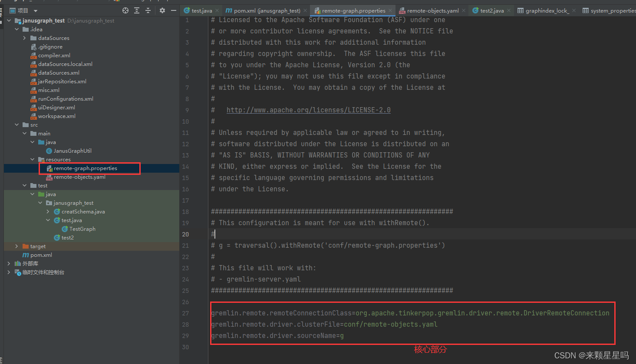
Task: Click the Apache License 2.0 URL link
Action: coord(308,110)
